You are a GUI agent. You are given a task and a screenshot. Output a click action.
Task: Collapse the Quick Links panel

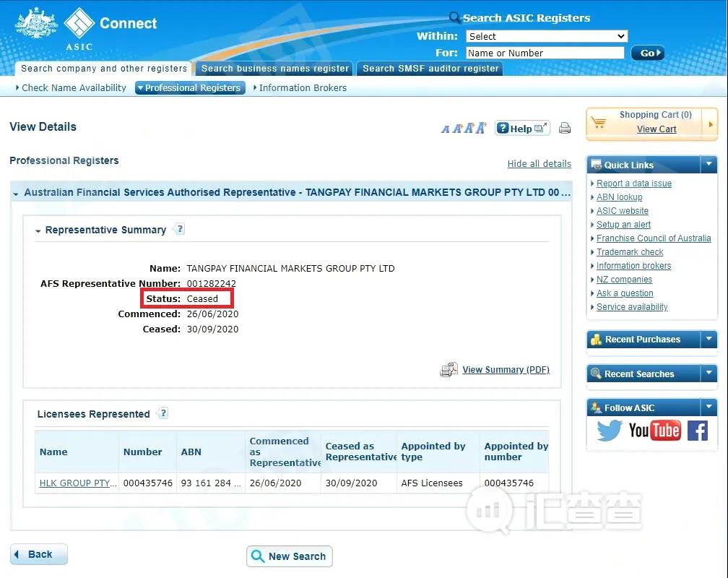tap(708, 164)
